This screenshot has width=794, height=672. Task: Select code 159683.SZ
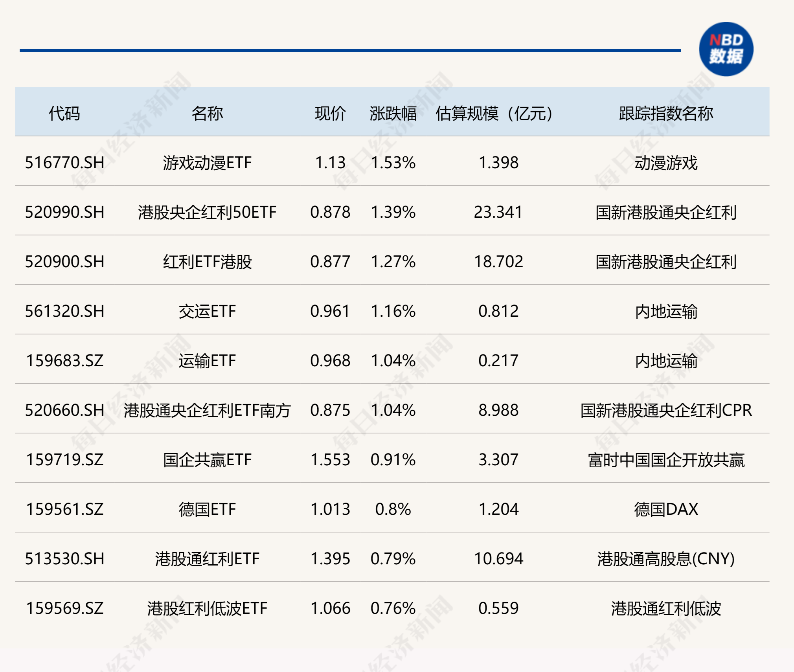[64, 361]
